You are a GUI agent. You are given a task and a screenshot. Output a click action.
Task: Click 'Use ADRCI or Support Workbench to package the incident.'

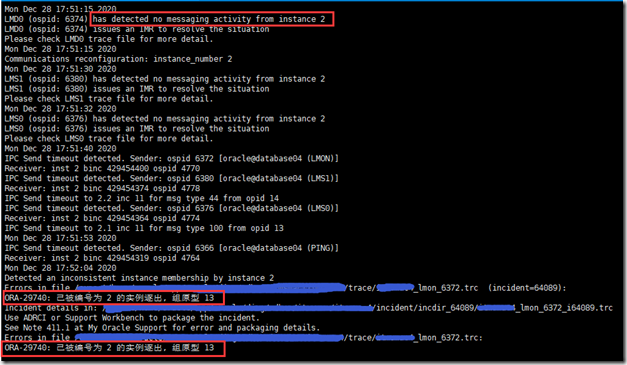132,318
